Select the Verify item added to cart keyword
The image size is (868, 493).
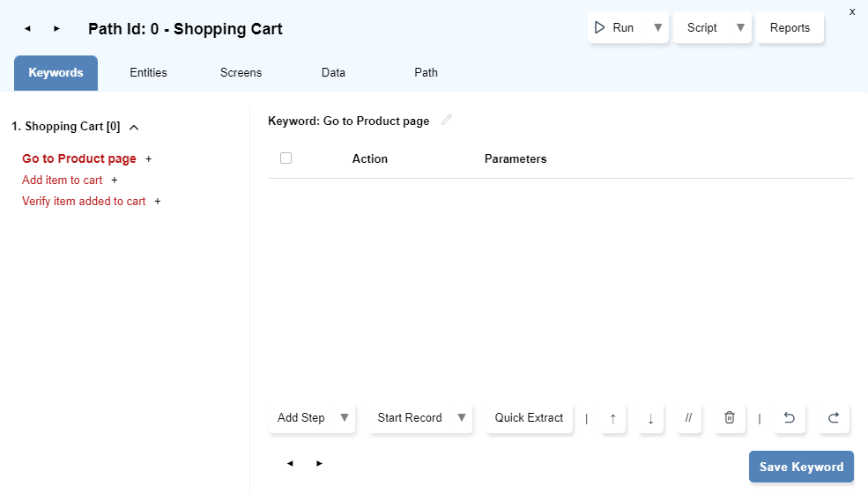pyautogui.click(x=84, y=202)
